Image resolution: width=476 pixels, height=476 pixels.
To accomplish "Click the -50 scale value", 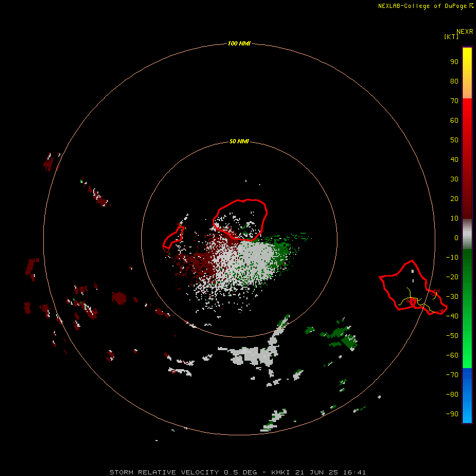I will click(452, 336).
